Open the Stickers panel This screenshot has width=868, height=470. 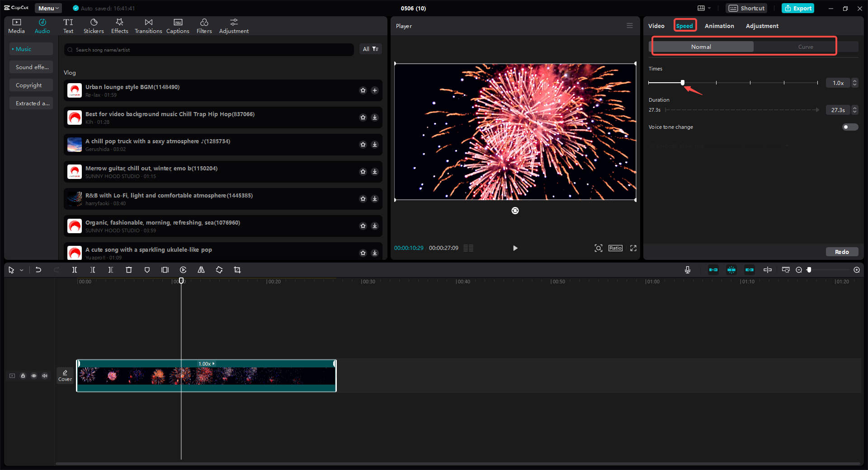click(94, 26)
